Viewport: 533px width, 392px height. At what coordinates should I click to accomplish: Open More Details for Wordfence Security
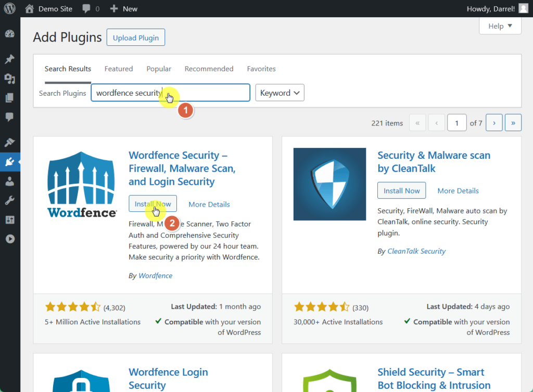[209, 205]
